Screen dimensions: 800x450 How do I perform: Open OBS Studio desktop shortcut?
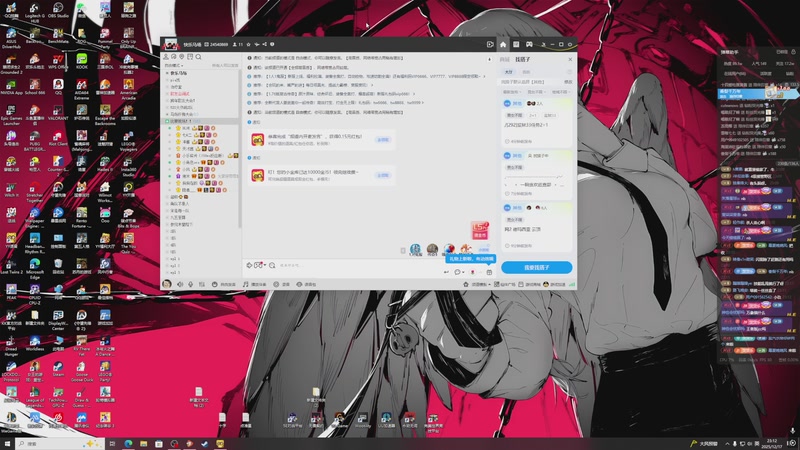58,10
